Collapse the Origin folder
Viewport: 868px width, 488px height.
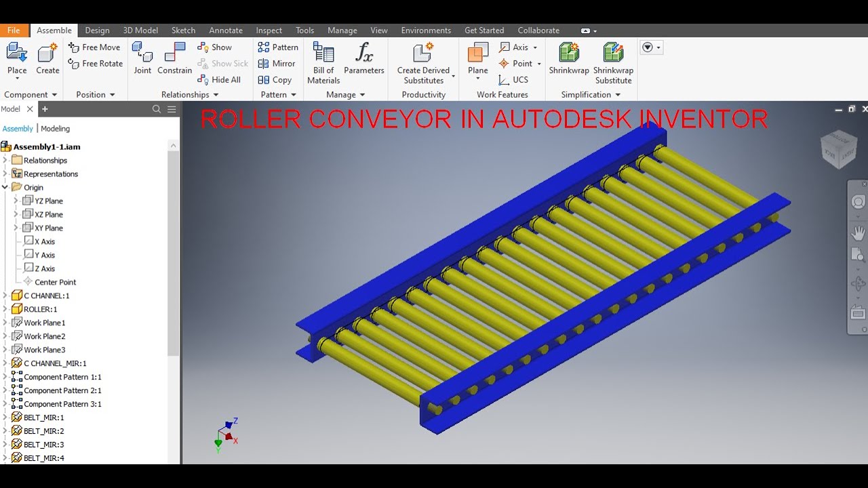(5, 187)
